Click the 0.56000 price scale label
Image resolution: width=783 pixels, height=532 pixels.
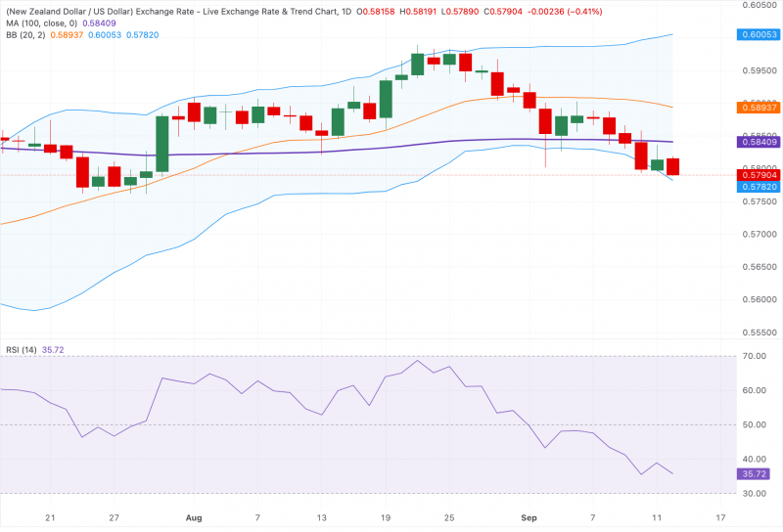(x=760, y=299)
